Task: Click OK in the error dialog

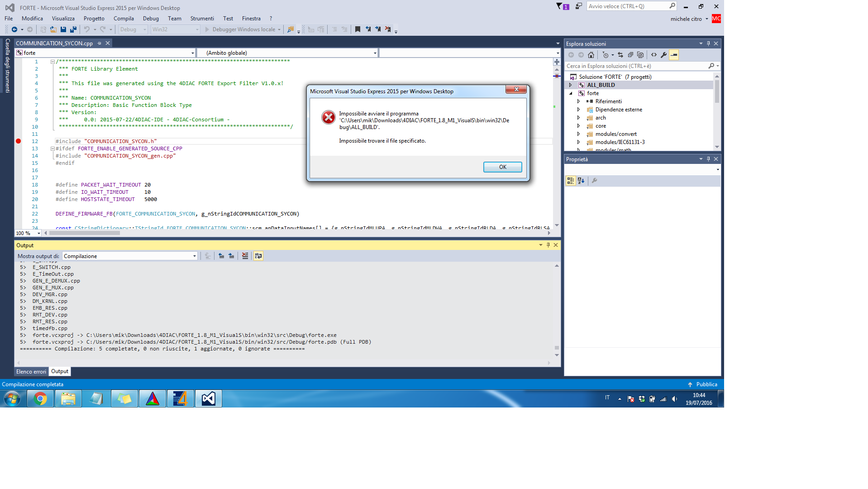Action: pos(502,167)
